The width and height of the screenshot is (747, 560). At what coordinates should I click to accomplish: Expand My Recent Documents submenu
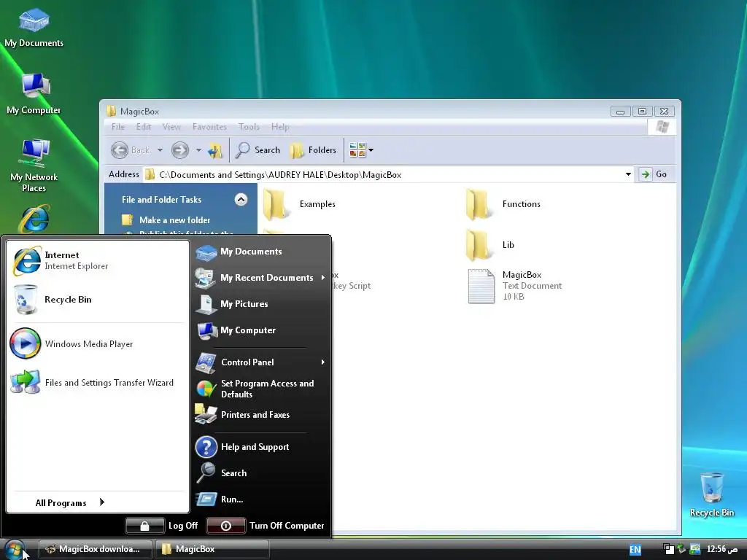point(260,278)
